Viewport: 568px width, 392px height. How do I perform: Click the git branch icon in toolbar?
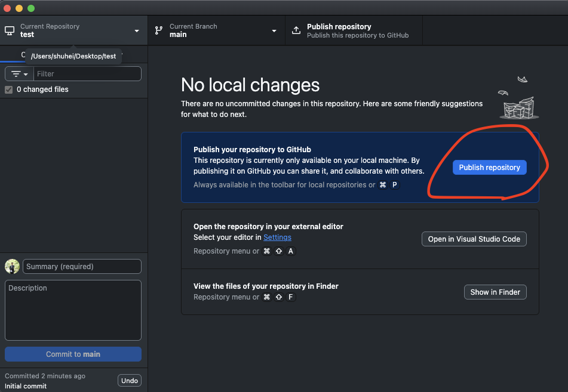(158, 30)
